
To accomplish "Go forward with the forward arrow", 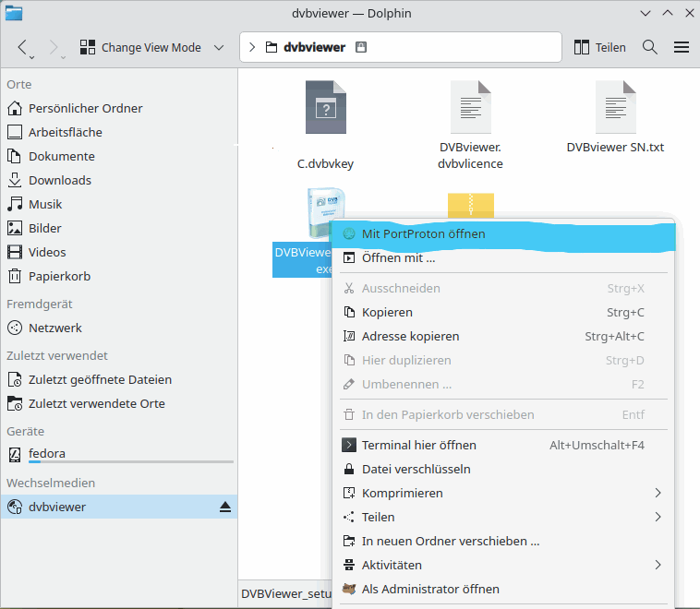I will 55,47.
